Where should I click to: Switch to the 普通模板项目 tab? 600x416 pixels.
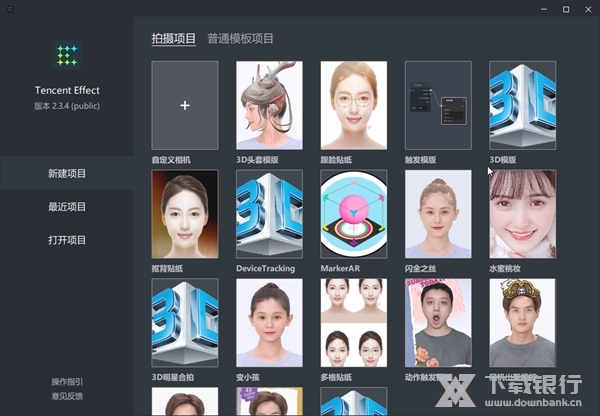coord(240,38)
